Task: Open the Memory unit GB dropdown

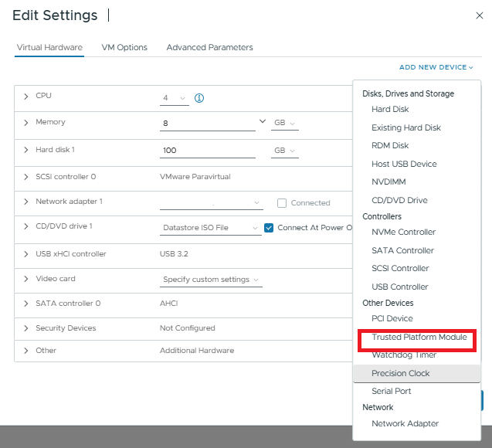Action: 284,124
